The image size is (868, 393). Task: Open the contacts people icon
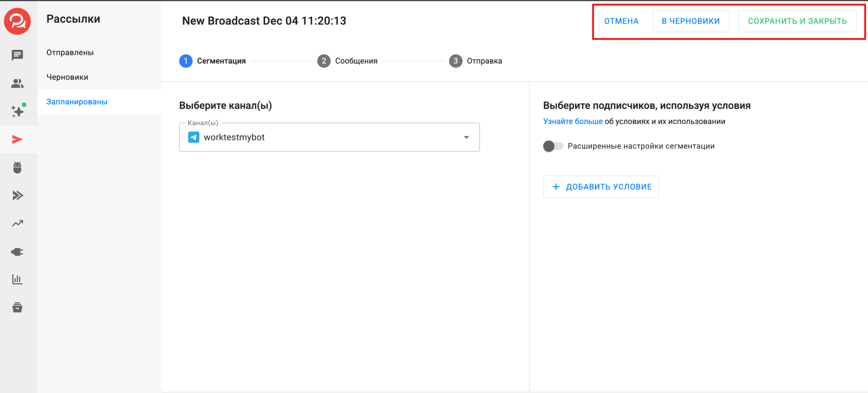point(17,83)
